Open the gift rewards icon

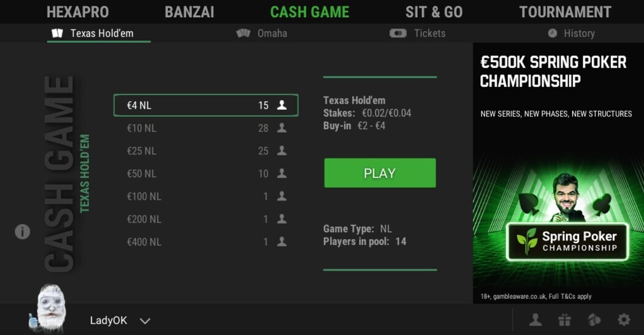[565, 320]
